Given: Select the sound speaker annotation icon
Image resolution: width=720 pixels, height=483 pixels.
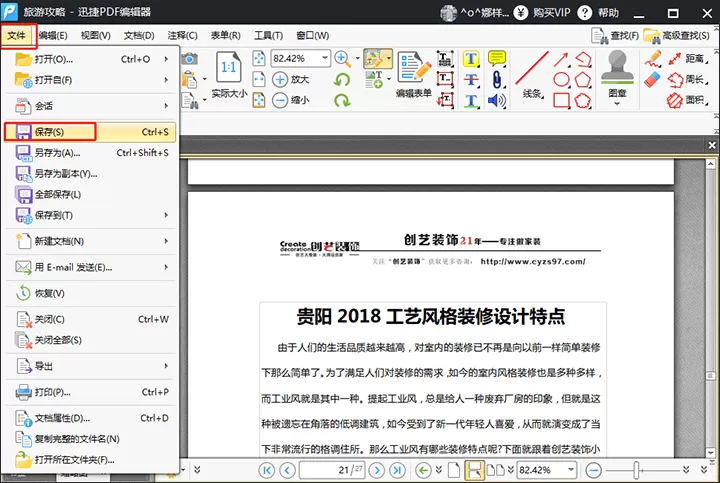Looking at the screenshot, I should 496,100.
